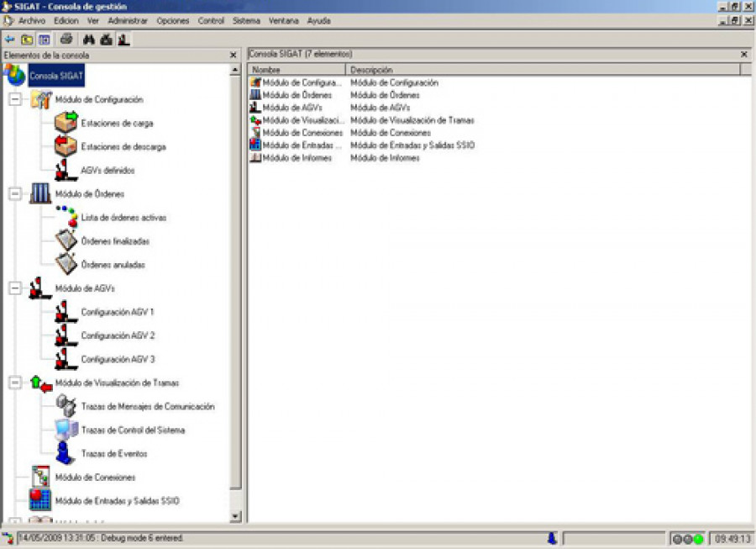Click the AGVs definidos forklift icon
Image resolution: width=756 pixels, height=549 pixels.
point(66,170)
